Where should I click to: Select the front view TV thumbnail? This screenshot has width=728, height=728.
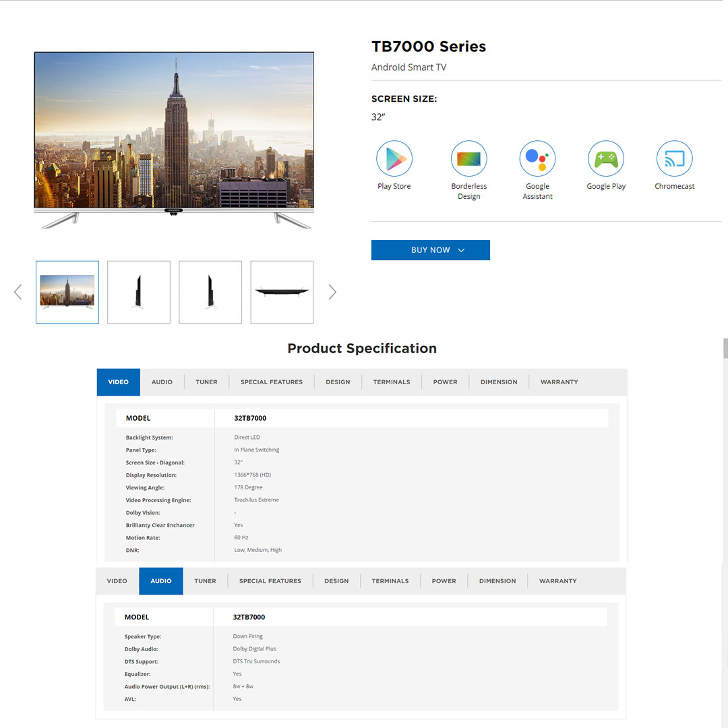tap(67, 292)
